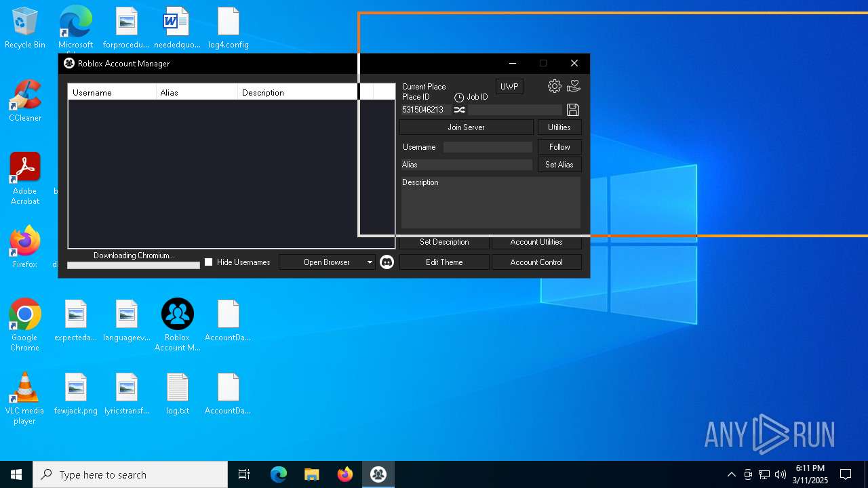Click the shuffle icon beside Place ID

[x=459, y=110]
